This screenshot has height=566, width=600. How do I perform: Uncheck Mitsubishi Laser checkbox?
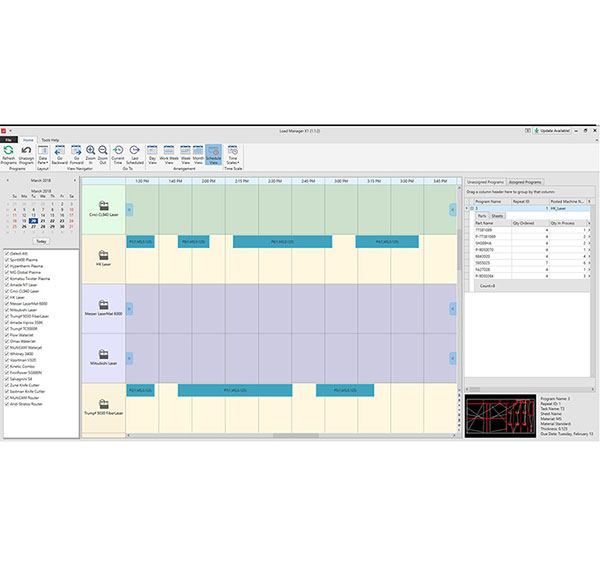click(x=7, y=310)
